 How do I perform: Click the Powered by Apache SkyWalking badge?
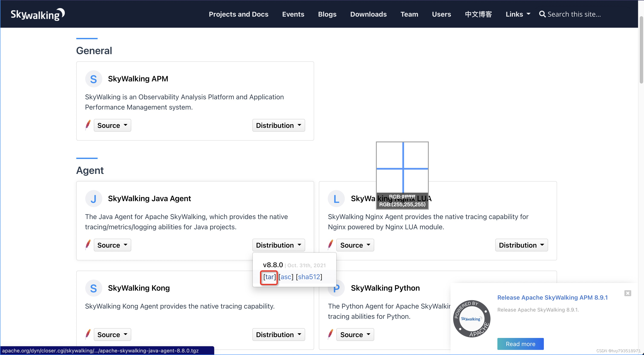(472, 319)
